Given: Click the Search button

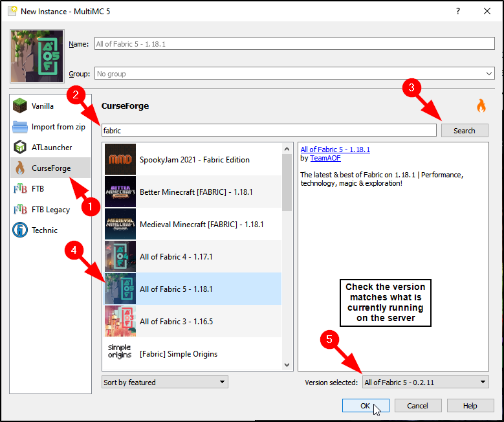Looking at the screenshot, I should click(x=465, y=130).
